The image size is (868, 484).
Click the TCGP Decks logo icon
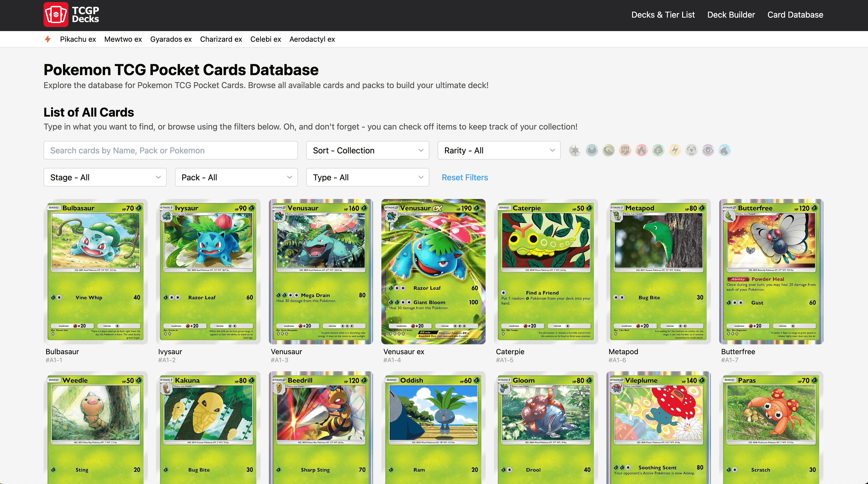[56, 15]
